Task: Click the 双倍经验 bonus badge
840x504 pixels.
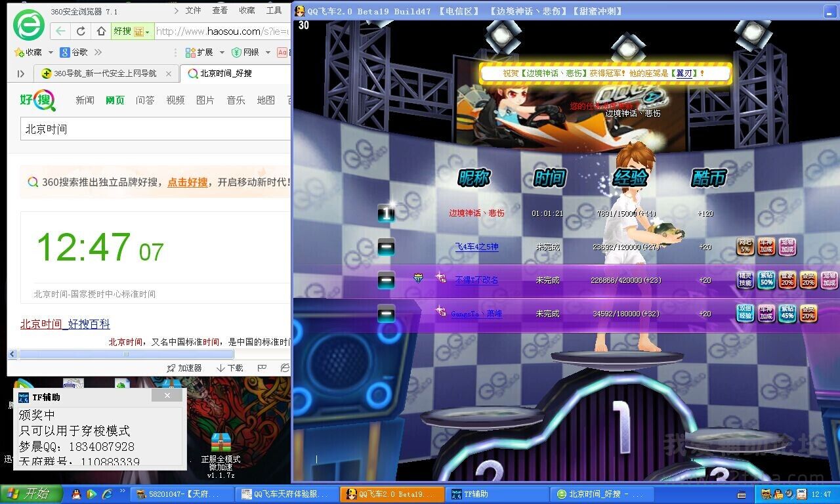Action: pyautogui.click(x=745, y=313)
